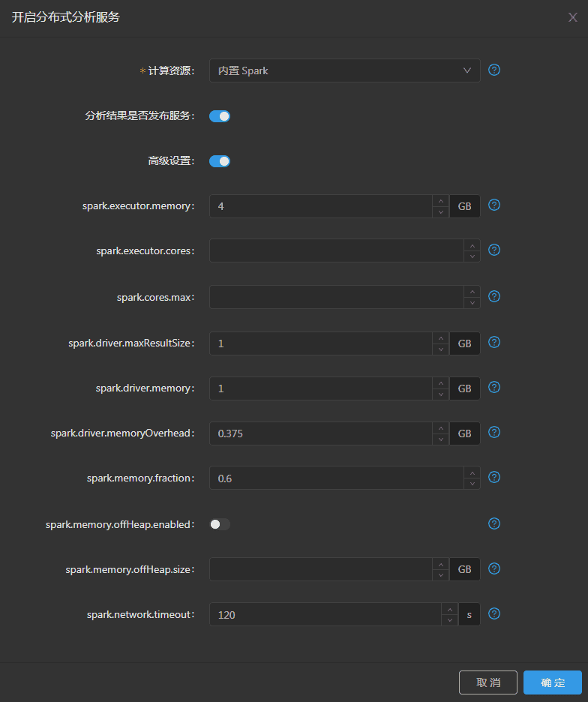
Task: Click help icon for spark.network.timeout
Action: [494, 613]
